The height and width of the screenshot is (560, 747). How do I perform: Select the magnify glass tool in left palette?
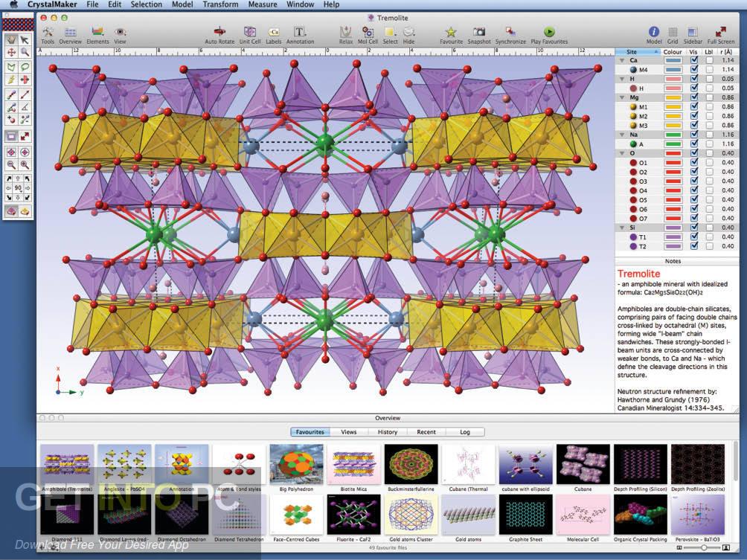[25, 52]
